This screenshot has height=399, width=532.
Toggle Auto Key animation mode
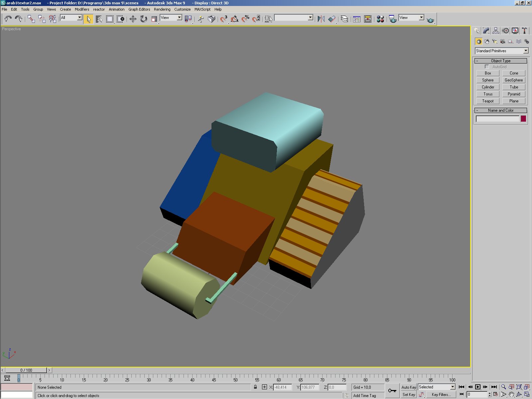click(x=409, y=387)
